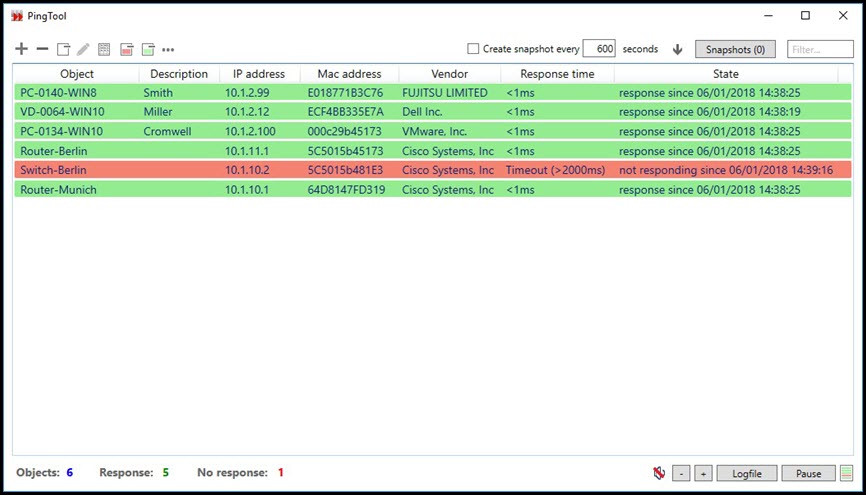Select the Router-Berlin object cell
The image size is (866, 495).
54,151
